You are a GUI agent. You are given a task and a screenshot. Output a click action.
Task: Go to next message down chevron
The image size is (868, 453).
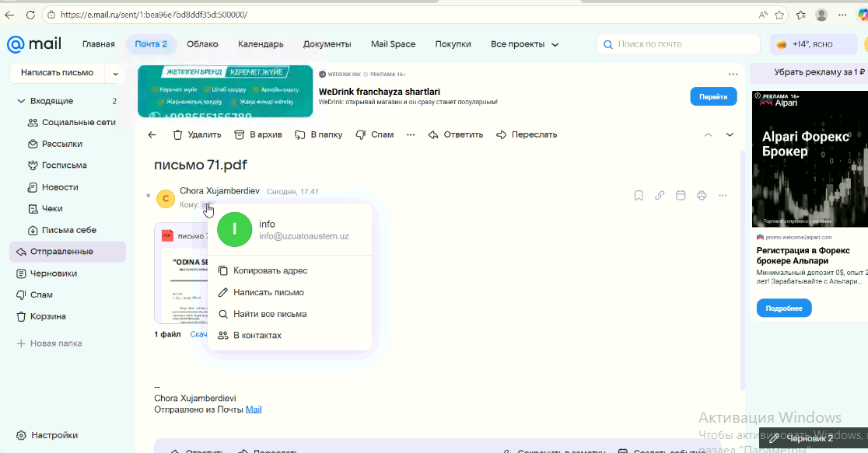click(x=730, y=134)
